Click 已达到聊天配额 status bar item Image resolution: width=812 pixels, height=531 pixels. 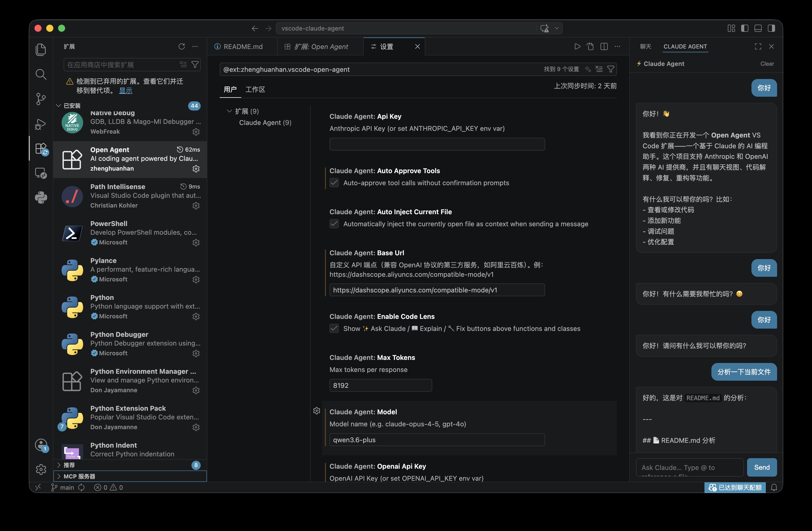735,487
